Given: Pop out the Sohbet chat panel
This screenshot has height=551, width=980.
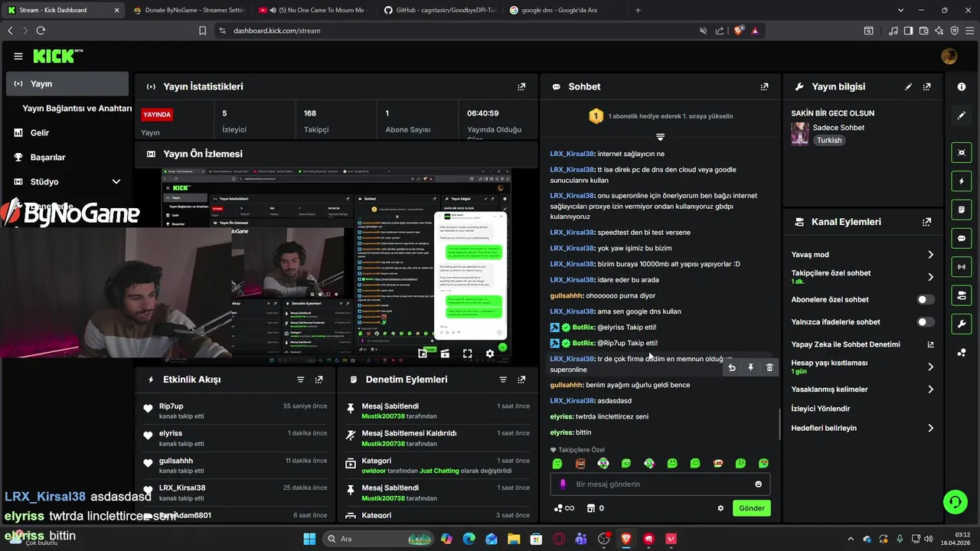Looking at the screenshot, I should [x=764, y=86].
